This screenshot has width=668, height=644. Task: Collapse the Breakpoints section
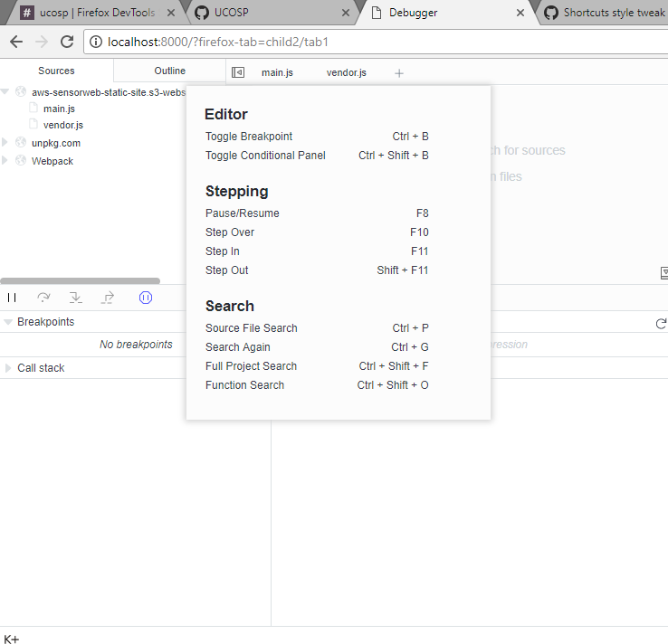click(8, 322)
